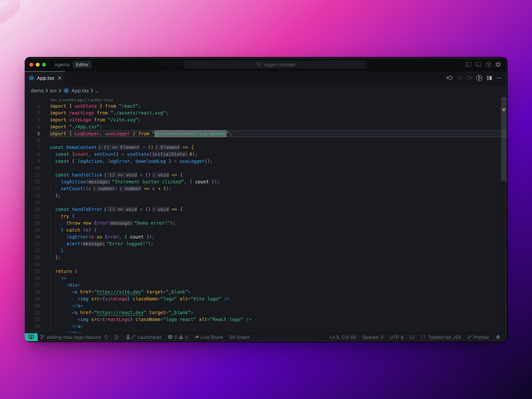
Task: Toggle the primary sidebar layout
Action: (x=469, y=65)
